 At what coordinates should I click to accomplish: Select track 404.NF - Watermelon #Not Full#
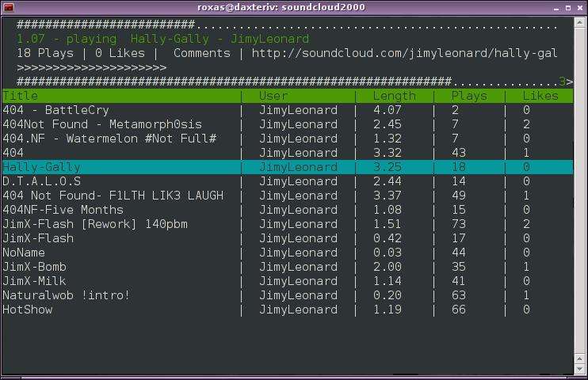click(x=287, y=139)
